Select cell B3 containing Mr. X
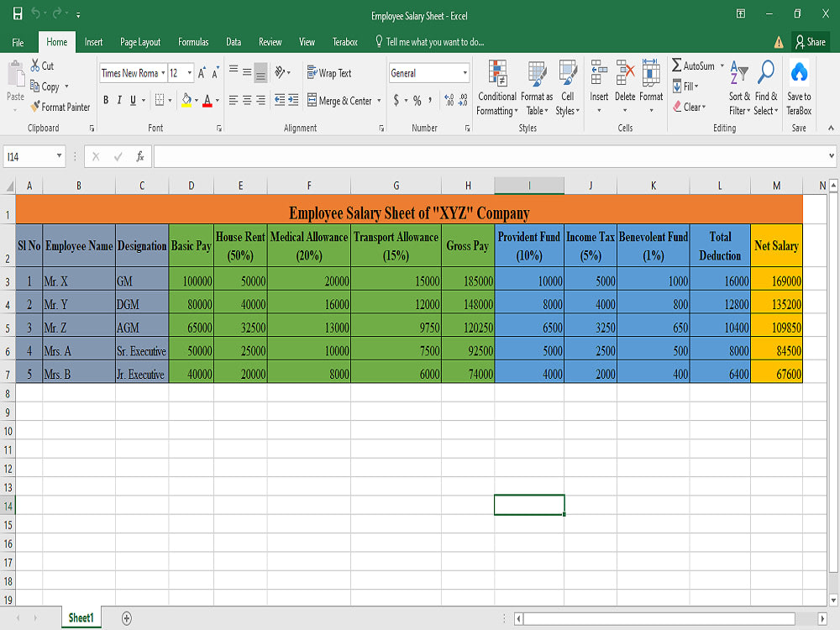 [79, 281]
